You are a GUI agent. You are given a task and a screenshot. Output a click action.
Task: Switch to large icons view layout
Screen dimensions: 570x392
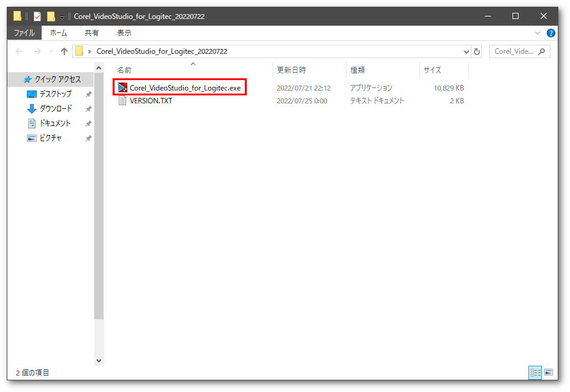(549, 372)
